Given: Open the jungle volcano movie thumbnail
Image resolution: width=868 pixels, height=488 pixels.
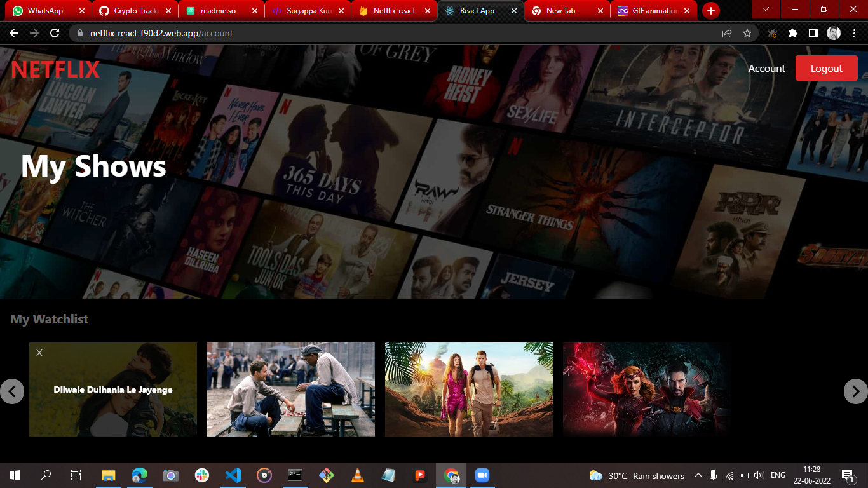Looking at the screenshot, I should click(469, 390).
